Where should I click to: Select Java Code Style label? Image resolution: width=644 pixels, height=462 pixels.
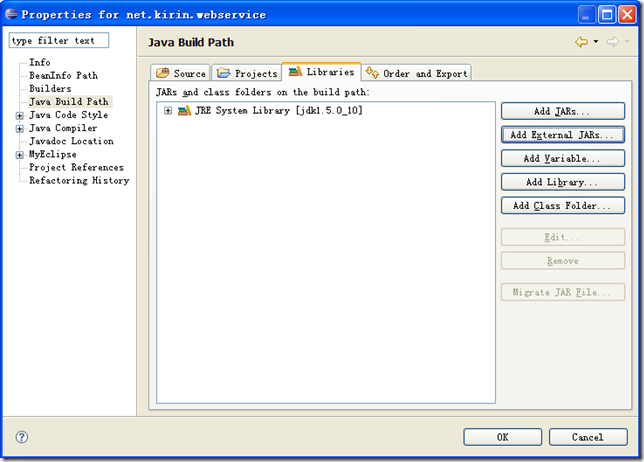point(69,115)
